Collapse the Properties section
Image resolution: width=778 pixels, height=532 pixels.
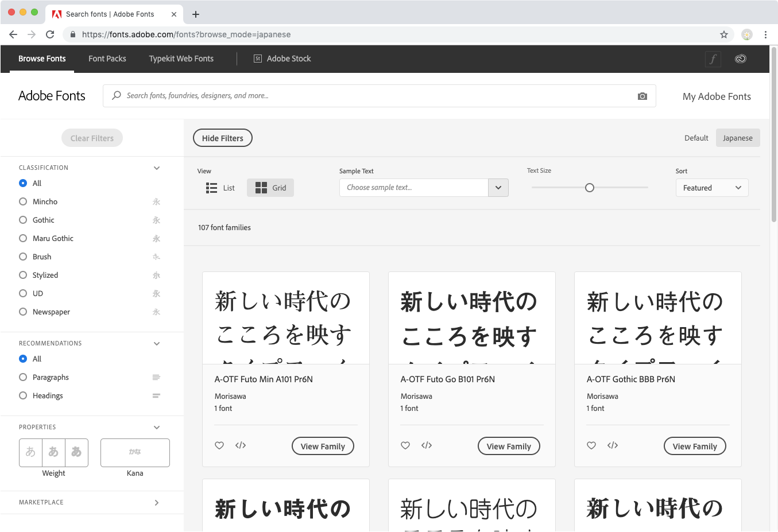click(x=157, y=428)
